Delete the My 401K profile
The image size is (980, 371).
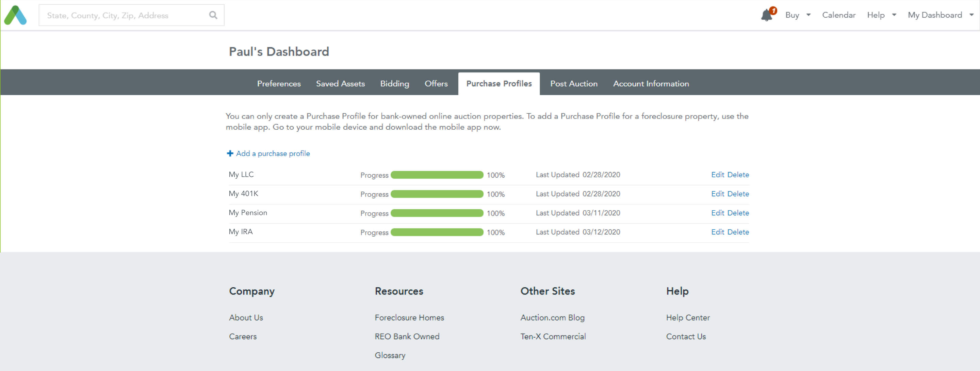[738, 194]
